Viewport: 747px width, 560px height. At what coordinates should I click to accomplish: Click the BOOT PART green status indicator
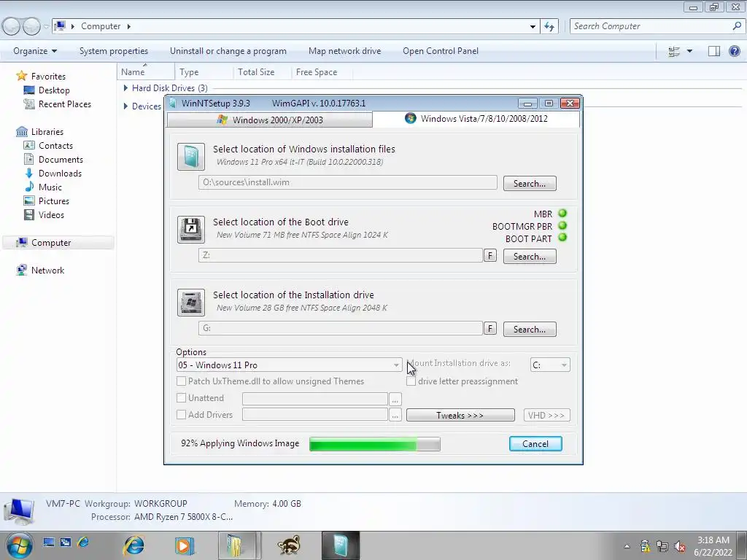[562, 238]
